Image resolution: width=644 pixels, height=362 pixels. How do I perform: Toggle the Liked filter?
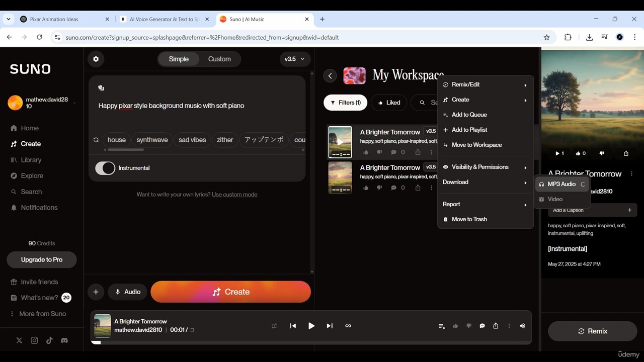click(389, 103)
